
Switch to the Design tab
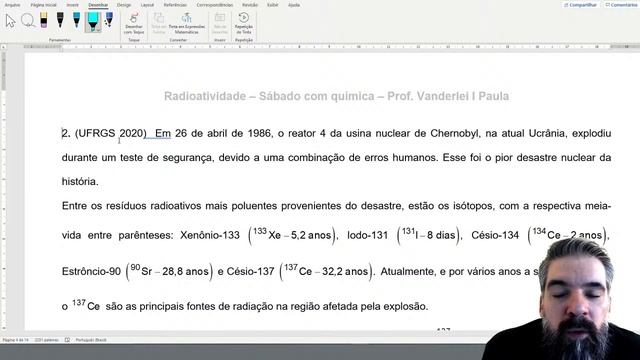(x=124, y=5)
